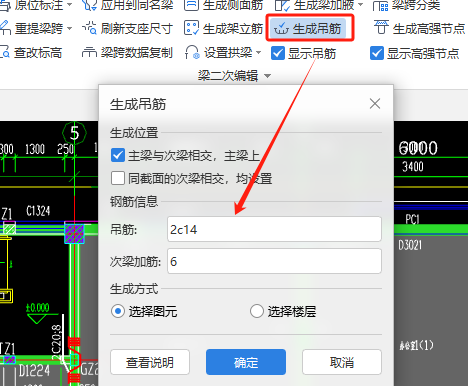The height and width of the screenshot is (386, 468).
Task: Click the 取消 button
Action: click(342, 362)
